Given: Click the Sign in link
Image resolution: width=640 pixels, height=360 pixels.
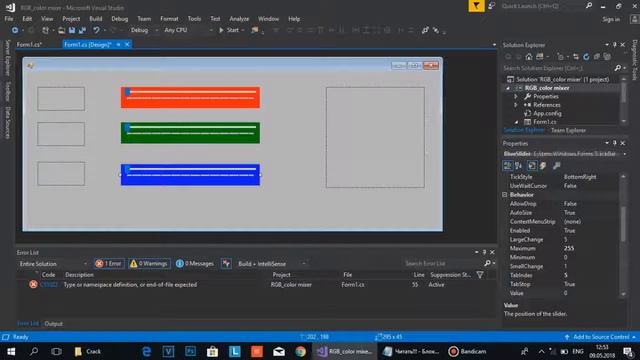Looking at the screenshot, I should point(611,19).
